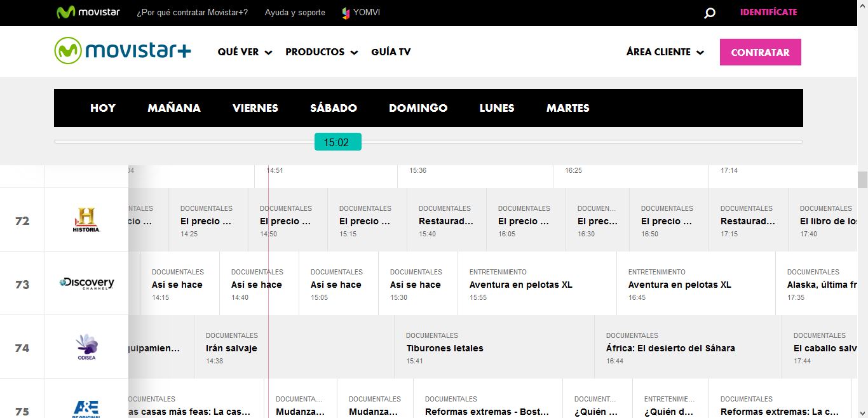The width and height of the screenshot is (868, 418).
Task: Switch to the LUNES day tab
Action: tap(497, 108)
